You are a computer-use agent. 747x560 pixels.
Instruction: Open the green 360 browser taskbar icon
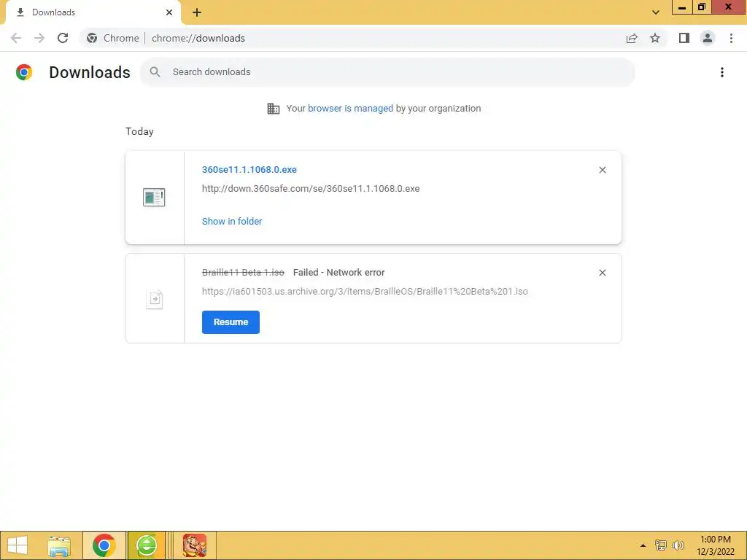coord(146,545)
